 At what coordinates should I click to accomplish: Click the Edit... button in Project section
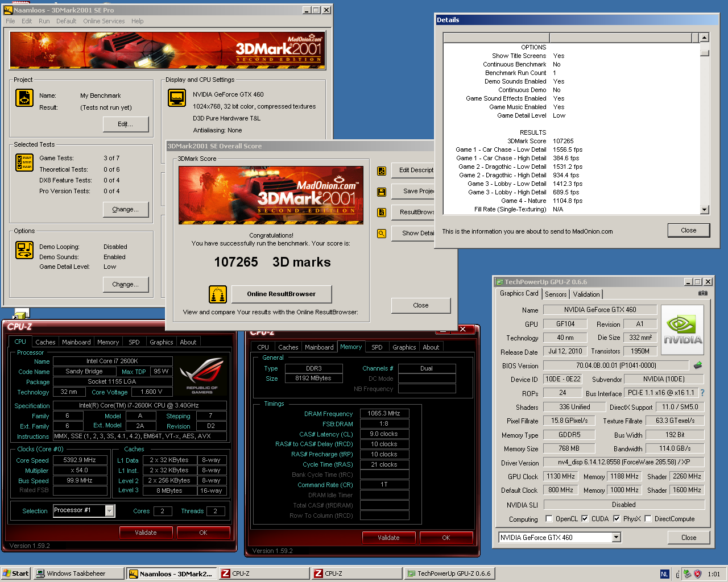click(x=126, y=124)
